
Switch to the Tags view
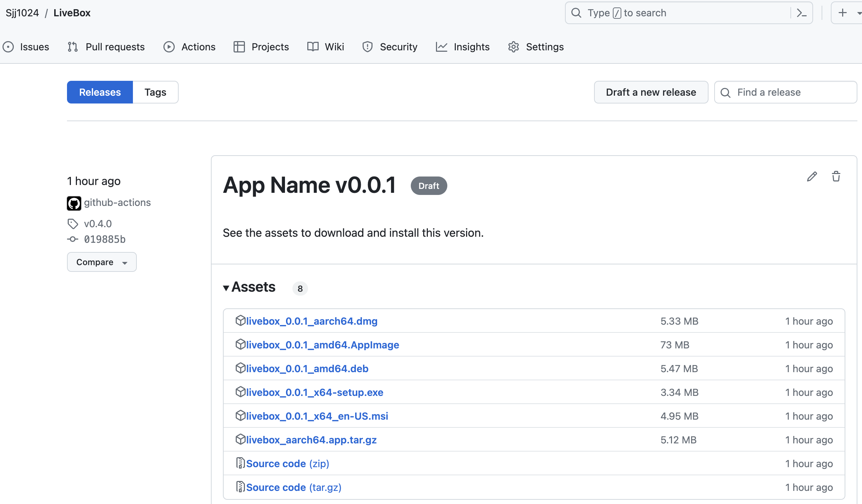point(155,92)
